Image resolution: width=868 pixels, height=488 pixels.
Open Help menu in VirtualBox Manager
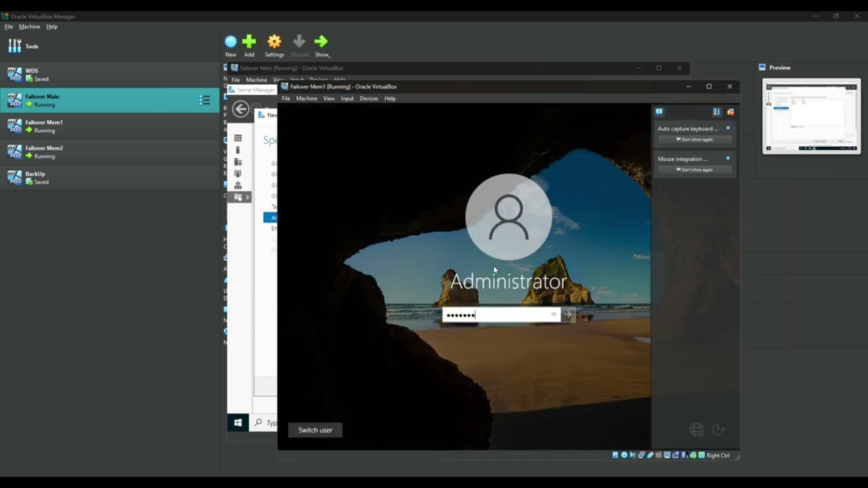(x=52, y=26)
